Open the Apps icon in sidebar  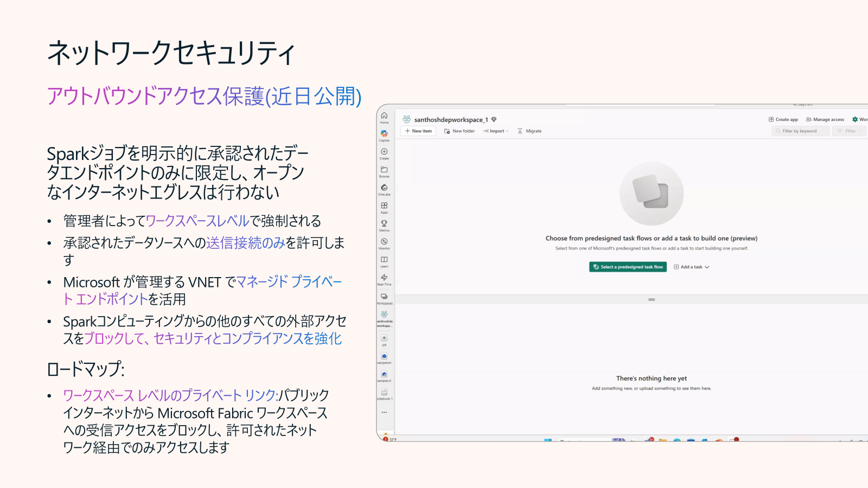pos(384,207)
